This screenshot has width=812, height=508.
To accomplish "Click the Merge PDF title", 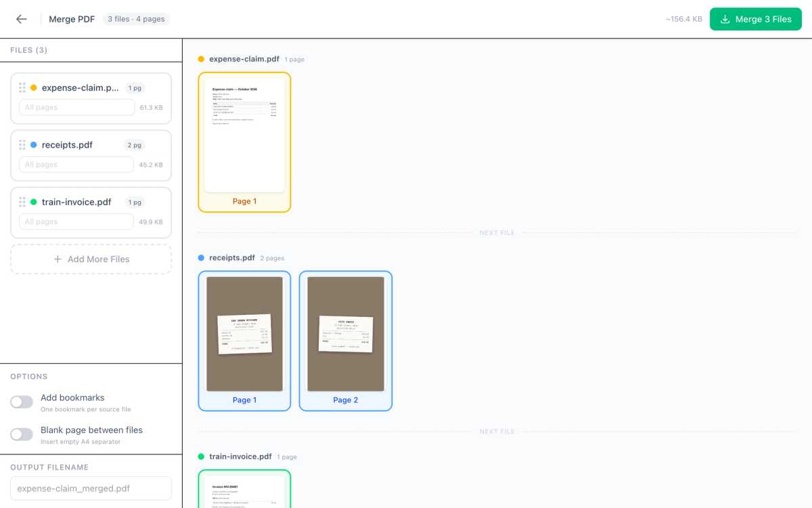I will click(x=72, y=19).
